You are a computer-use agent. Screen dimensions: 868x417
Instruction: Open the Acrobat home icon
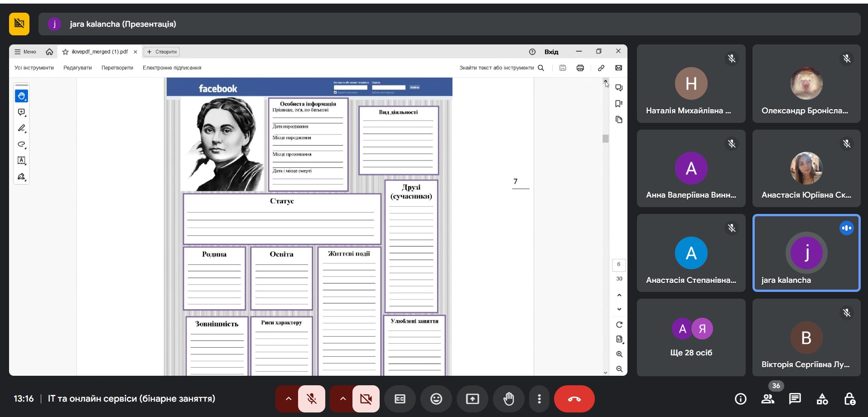coord(49,52)
